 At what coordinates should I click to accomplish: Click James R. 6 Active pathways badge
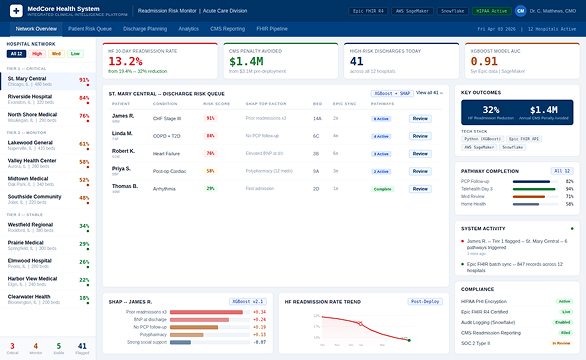pos(381,119)
